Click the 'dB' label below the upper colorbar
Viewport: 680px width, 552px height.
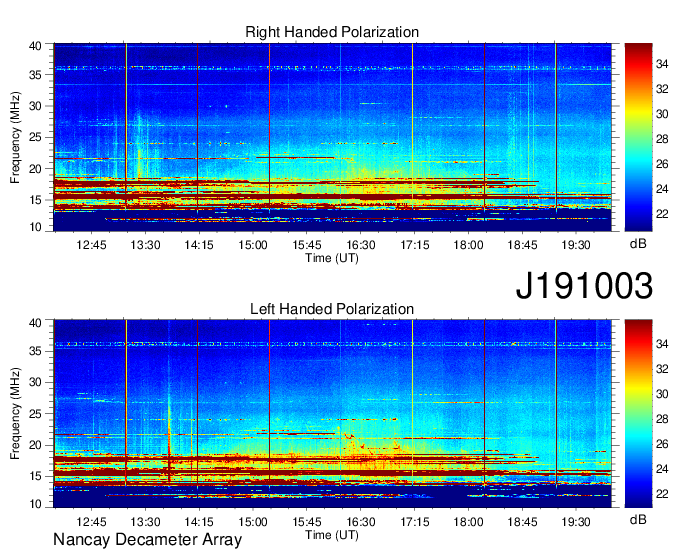[638, 244]
